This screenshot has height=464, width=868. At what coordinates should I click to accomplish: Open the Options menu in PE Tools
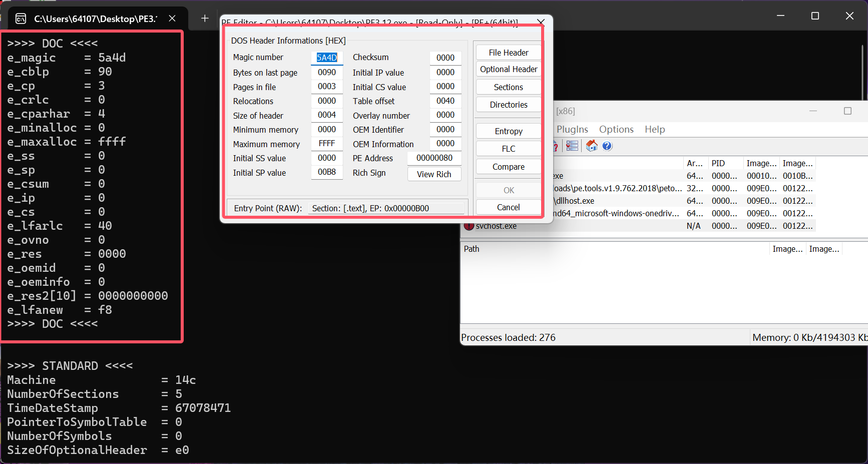tap(616, 129)
